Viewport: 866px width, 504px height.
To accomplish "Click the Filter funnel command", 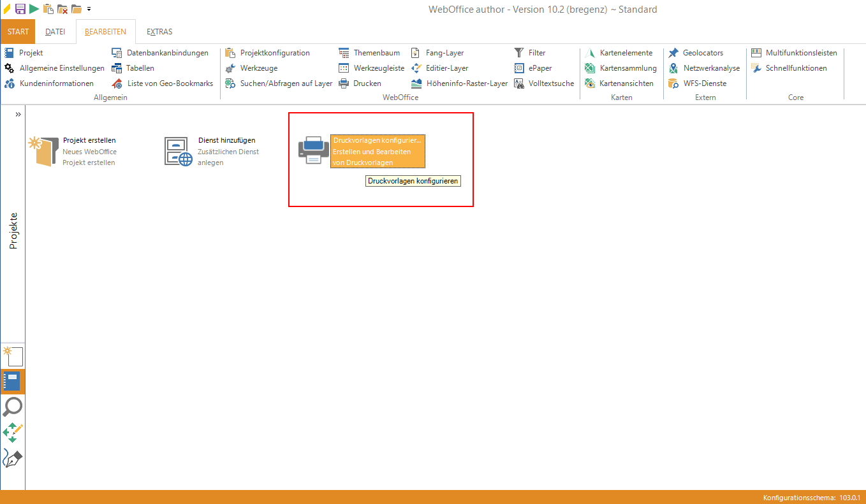I will coord(530,53).
